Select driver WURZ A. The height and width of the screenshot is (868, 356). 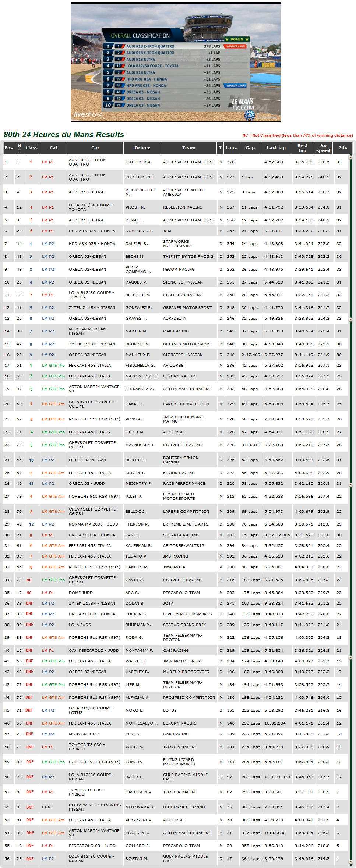tap(134, 747)
